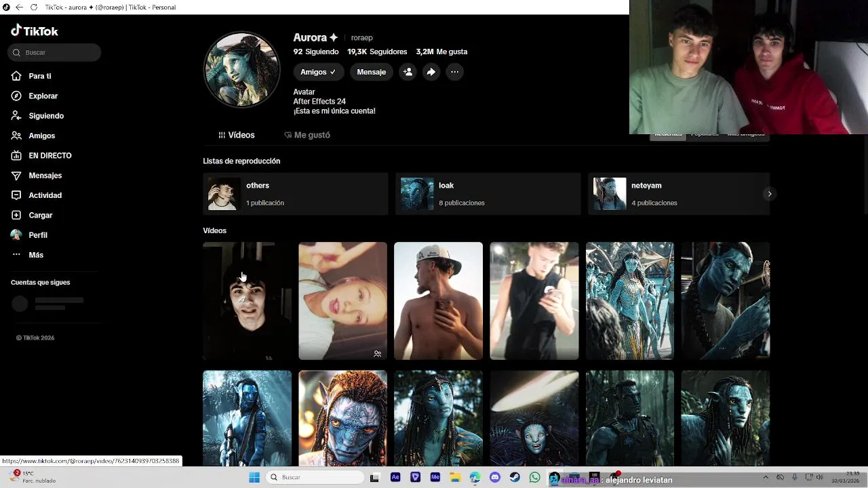Click the TikTok logo
The height and width of the screenshot is (488, 868).
(x=35, y=30)
